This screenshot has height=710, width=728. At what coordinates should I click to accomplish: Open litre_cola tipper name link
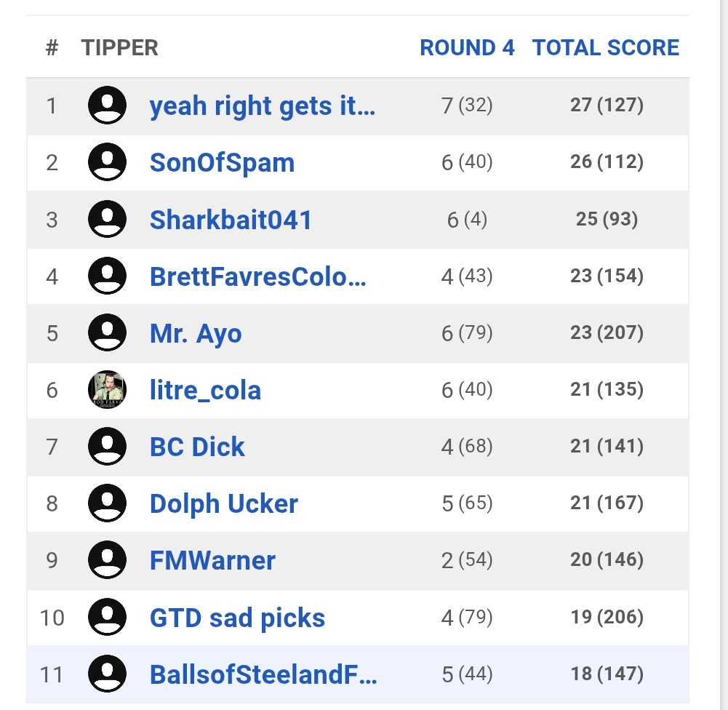205,390
